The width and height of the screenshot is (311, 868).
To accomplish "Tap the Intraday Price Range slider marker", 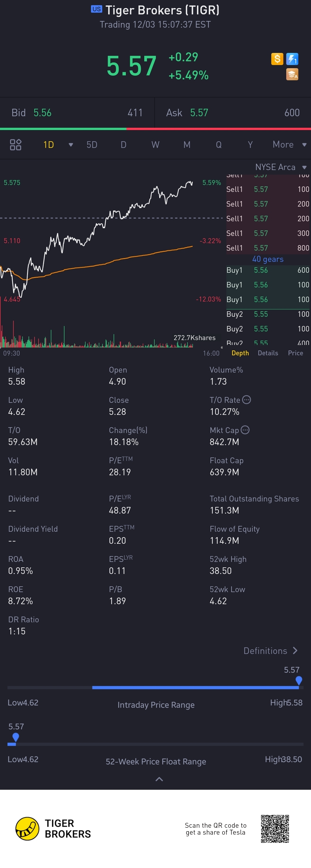I will 299,680.
